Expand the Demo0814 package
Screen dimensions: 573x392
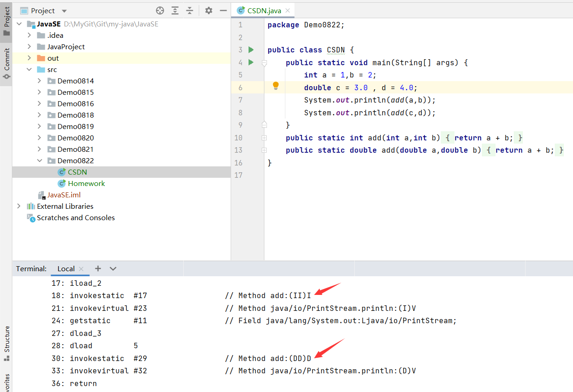pyautogui.click(x=39, y=81)
